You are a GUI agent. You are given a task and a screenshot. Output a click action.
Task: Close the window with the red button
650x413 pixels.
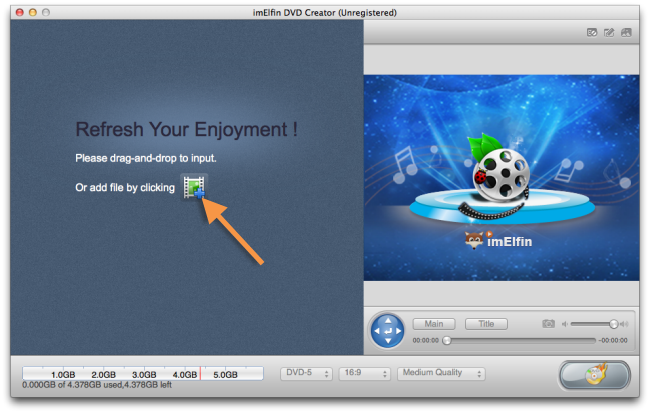point(19,12)
